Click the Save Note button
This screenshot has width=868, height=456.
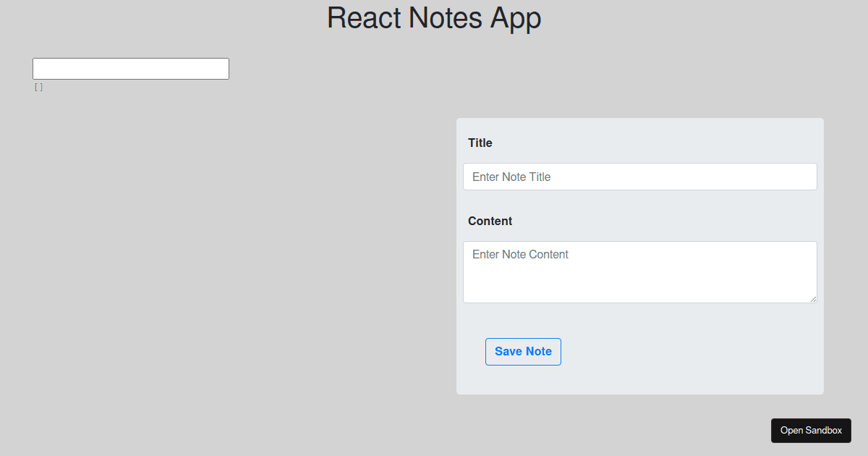(523, 351)
